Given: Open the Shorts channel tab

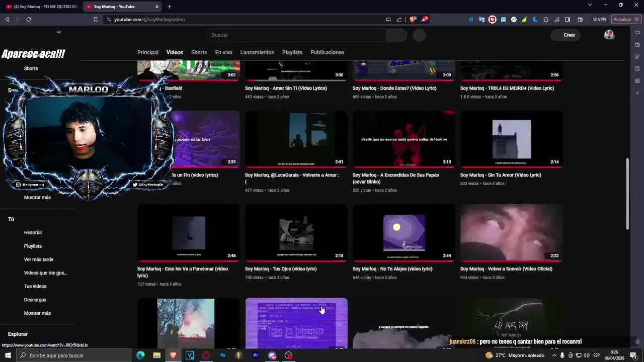Looking at the screenshot, I should (x=199, y=52).
